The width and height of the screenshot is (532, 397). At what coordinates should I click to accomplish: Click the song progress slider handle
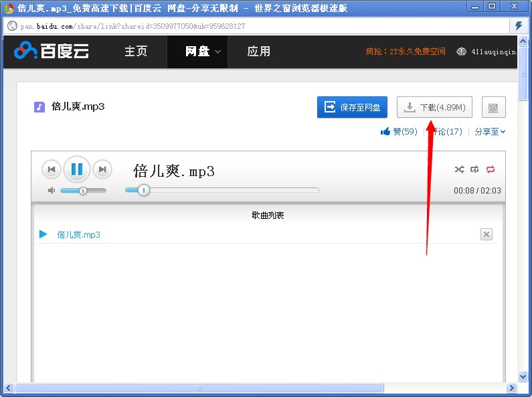click(144, 190)
